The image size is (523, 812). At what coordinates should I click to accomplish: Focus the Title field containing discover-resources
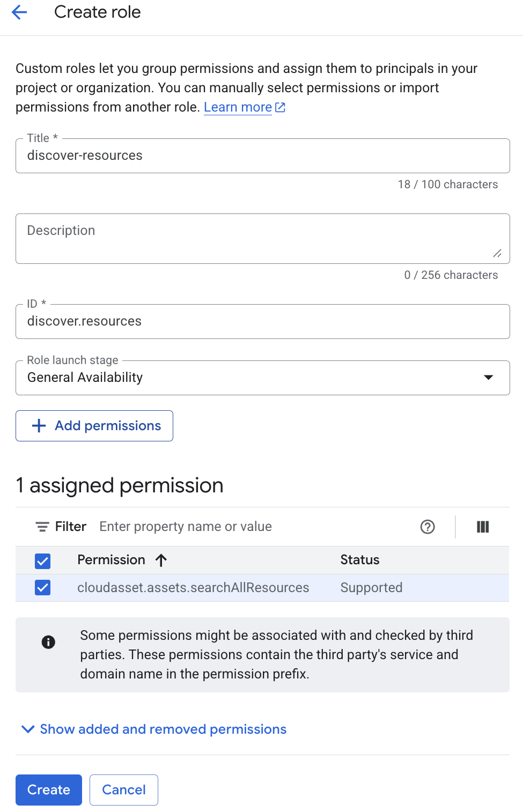click(x=263, y=156)
